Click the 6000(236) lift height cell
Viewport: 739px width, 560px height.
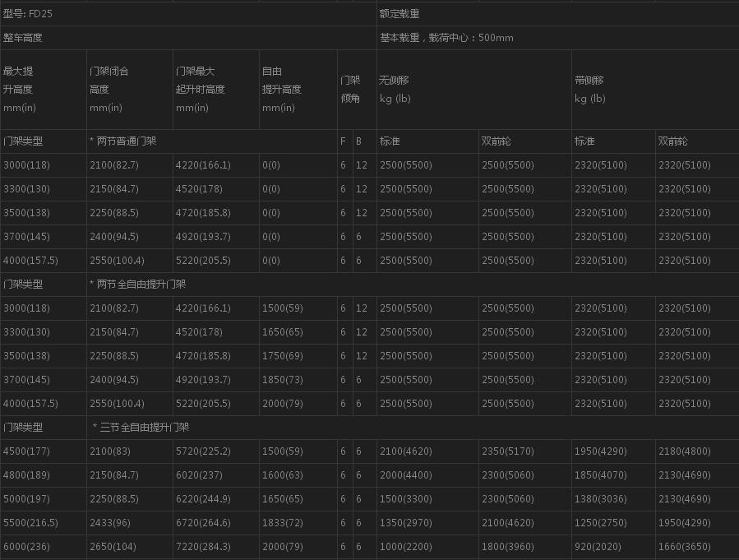pyautogui.click(x=26, y=547)
